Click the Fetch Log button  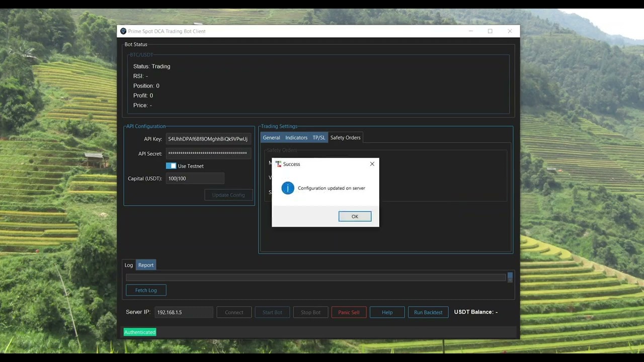(x=146, y=290)
